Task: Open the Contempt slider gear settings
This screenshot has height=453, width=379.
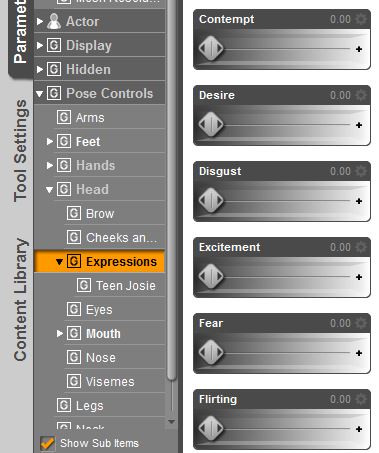Action: pos(361,19)
